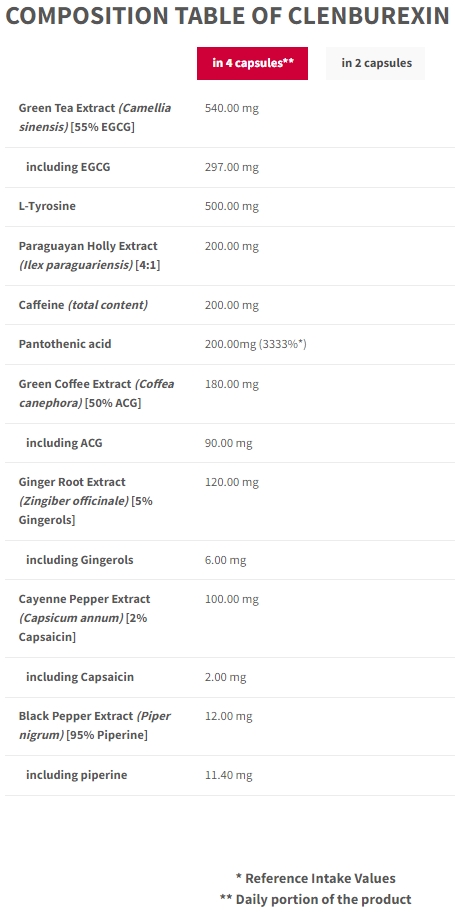The width and height of the screenshot is (455, 918).
Task: Click the "including EGCG" row
Action: (x=230, y=167)
